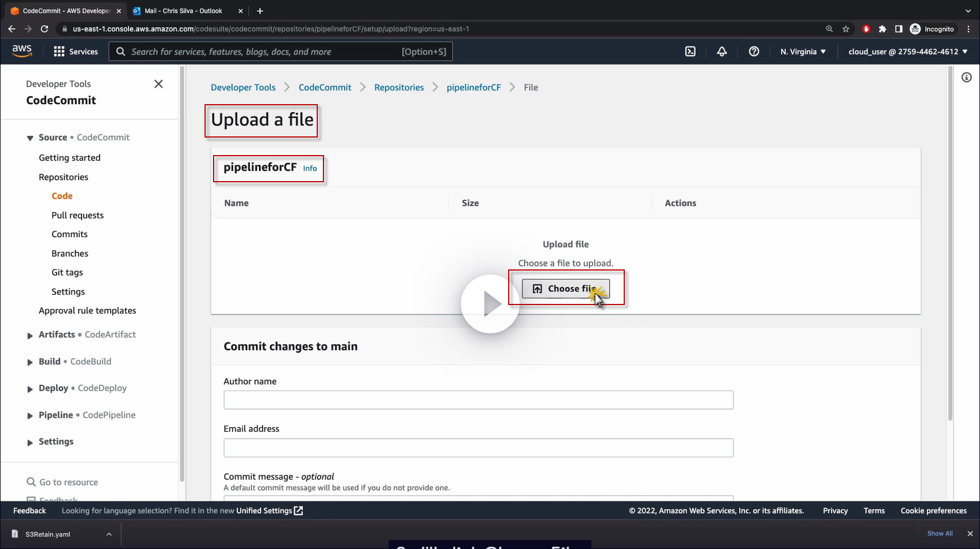
Task: Toggle the browser side panel icon
Action: tap(898, 29)
